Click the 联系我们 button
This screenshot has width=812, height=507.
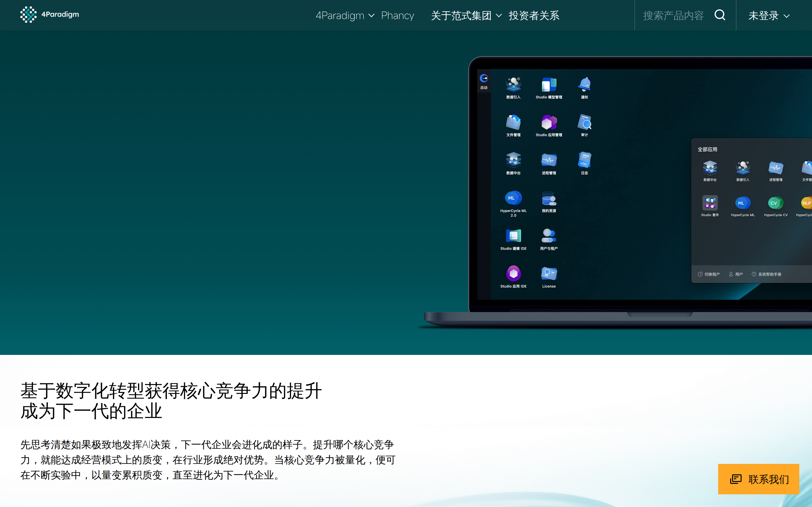(758, 479)
